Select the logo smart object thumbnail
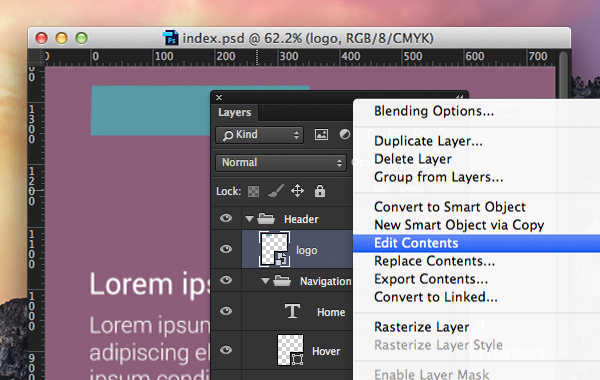600x380 pixels. pos(274,249)
